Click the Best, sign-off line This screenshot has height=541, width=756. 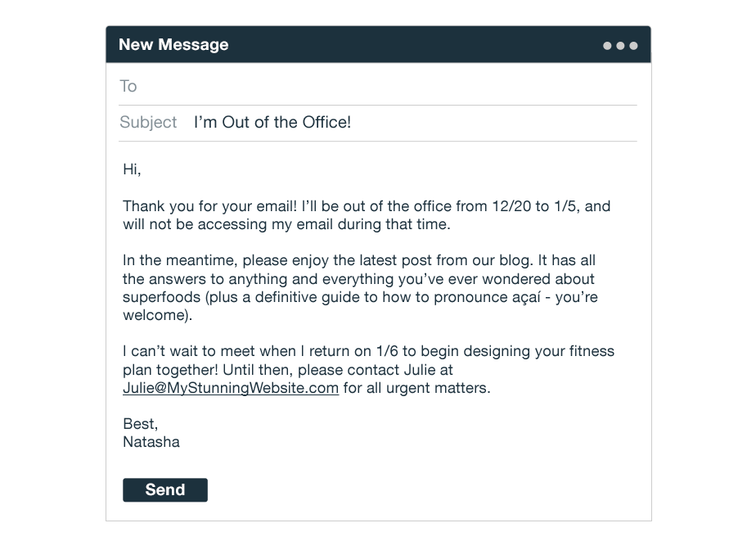(x=140, y=424)
